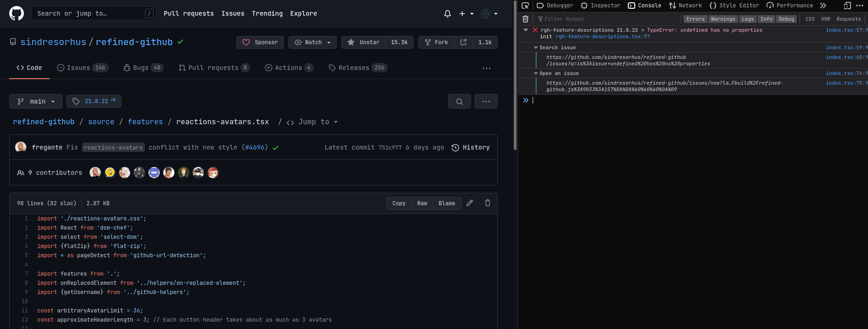Open more repository tabs ellipsis
The image size is (868, 329).
[x=487, y=68]
